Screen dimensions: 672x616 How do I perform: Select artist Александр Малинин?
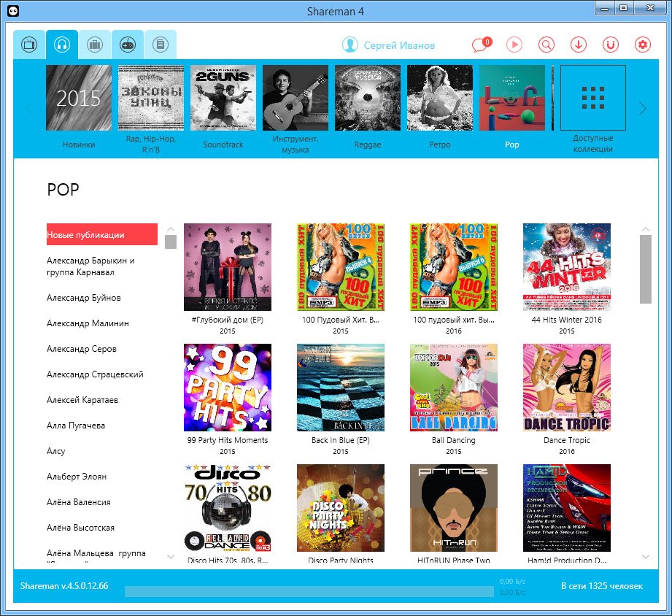[88, 323]
